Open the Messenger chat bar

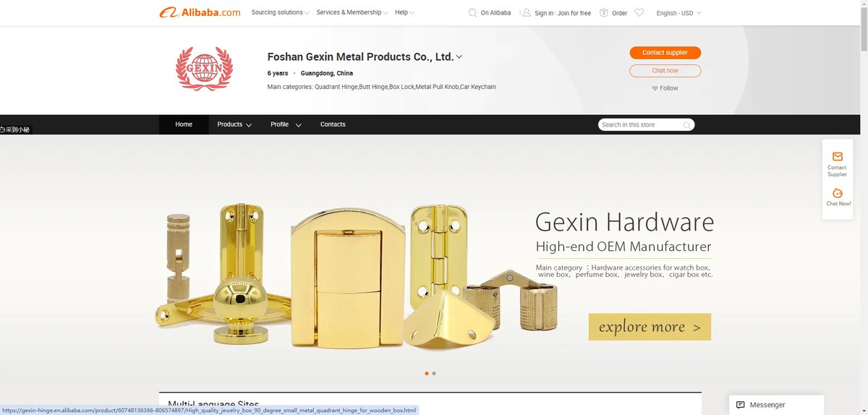point(776,405)
